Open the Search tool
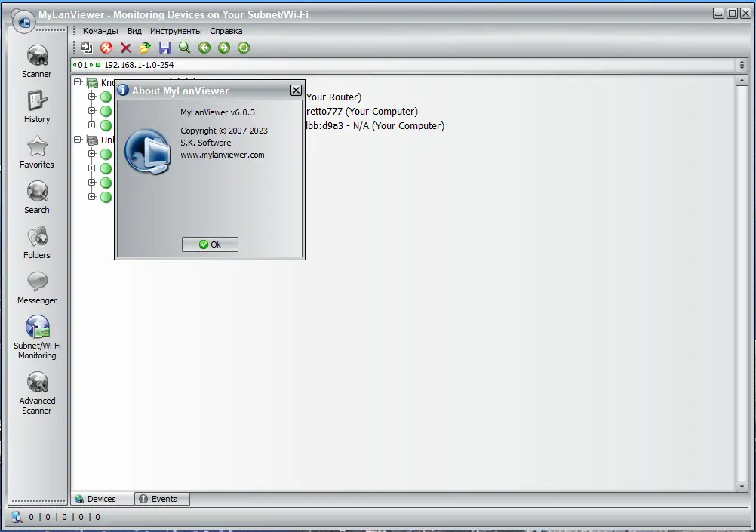Image resolution: width=756 pixels, height=532 pixels. pos(37,197)
